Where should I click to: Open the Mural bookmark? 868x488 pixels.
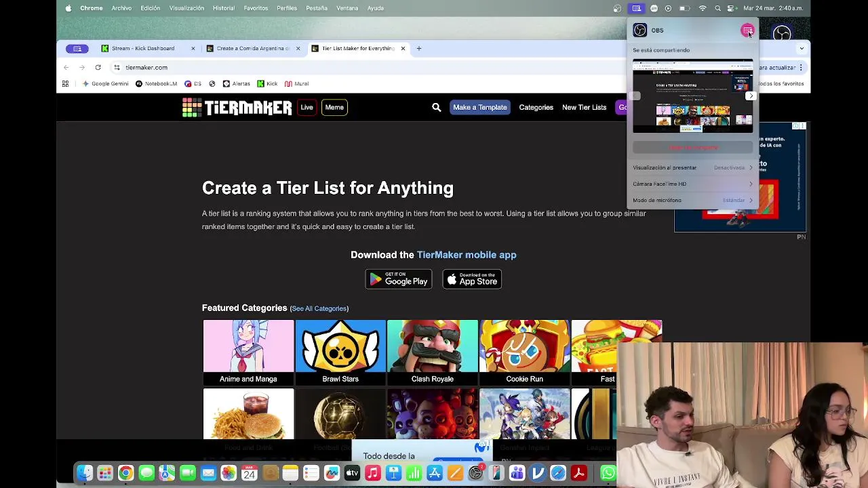297,83
